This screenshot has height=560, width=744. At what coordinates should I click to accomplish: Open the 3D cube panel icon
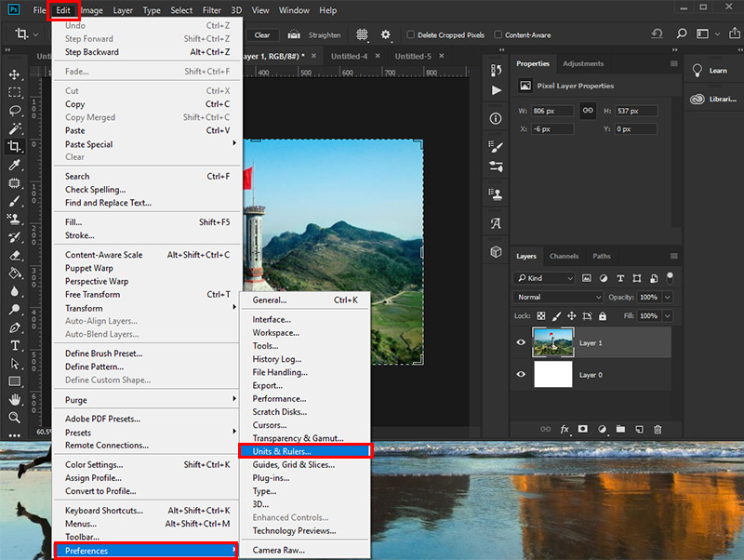[496, 251]
